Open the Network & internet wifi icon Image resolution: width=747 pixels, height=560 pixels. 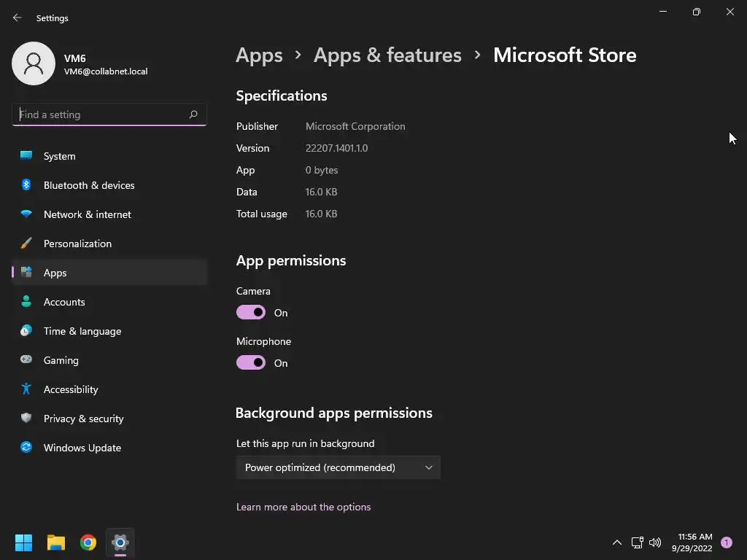[x=26, y=214]
